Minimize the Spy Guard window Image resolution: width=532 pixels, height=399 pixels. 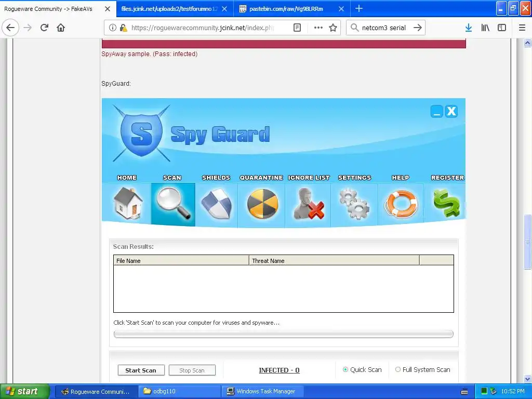coord(436,111)
